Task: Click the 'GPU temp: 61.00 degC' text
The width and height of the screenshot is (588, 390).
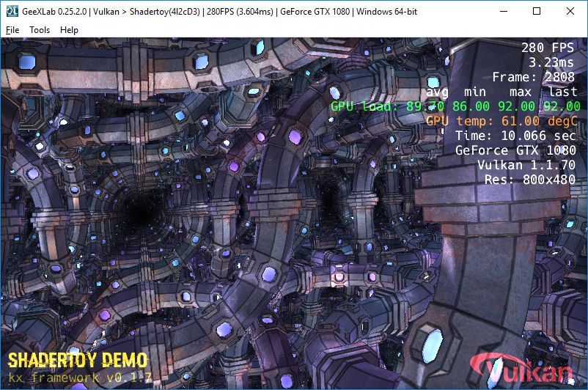Action: coord(501,121)
